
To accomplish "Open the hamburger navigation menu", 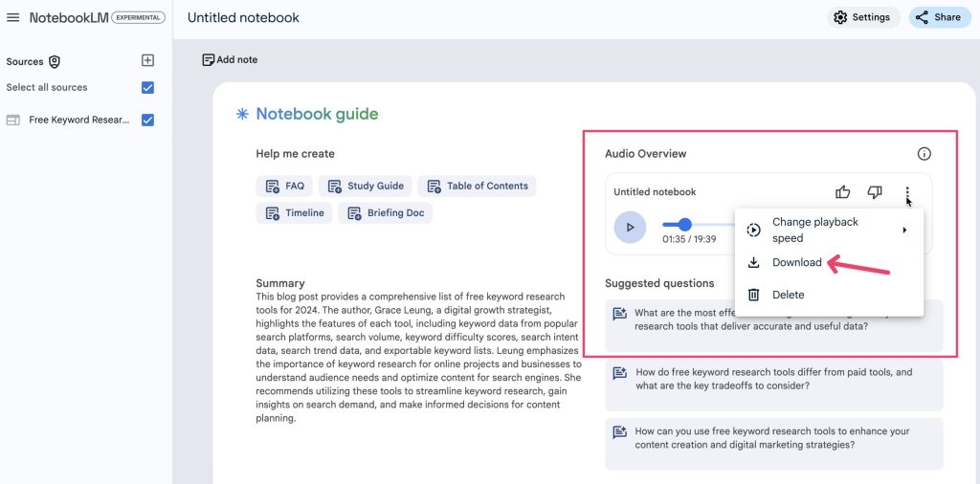I will [x=13, y=17].
